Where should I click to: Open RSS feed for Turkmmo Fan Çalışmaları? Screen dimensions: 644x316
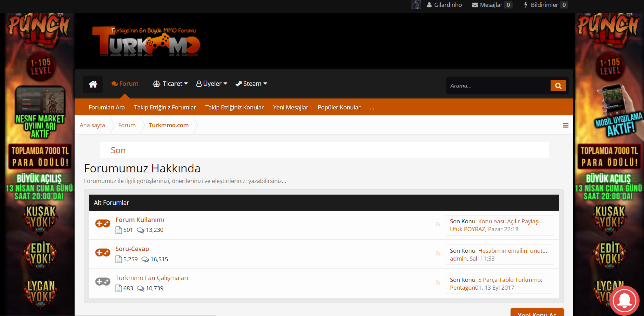coord(438,282)
